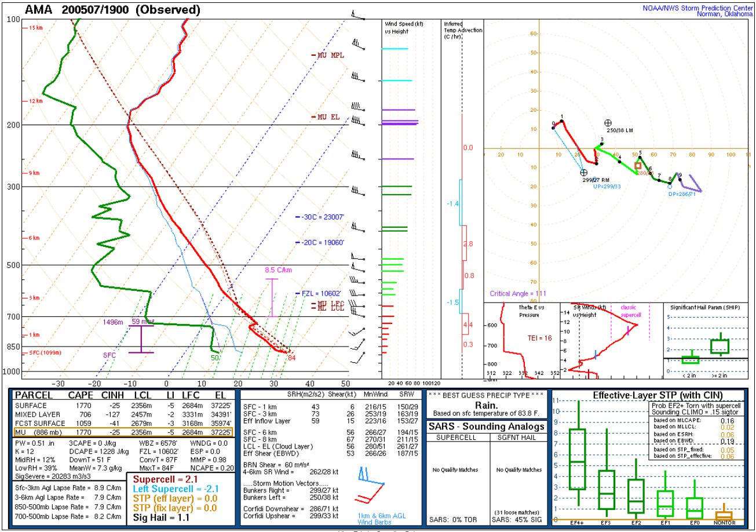This screenshot has height=532, width=756.
Task: Click the '>= 2 in' significant hail box plot
Action: click(720, 345)
